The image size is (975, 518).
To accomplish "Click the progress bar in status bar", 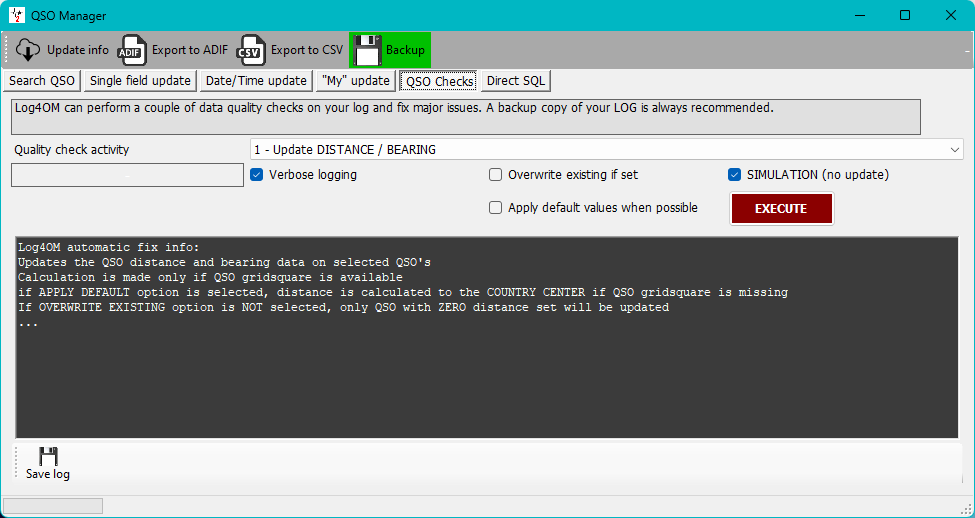I will click(x=53, y=506).
